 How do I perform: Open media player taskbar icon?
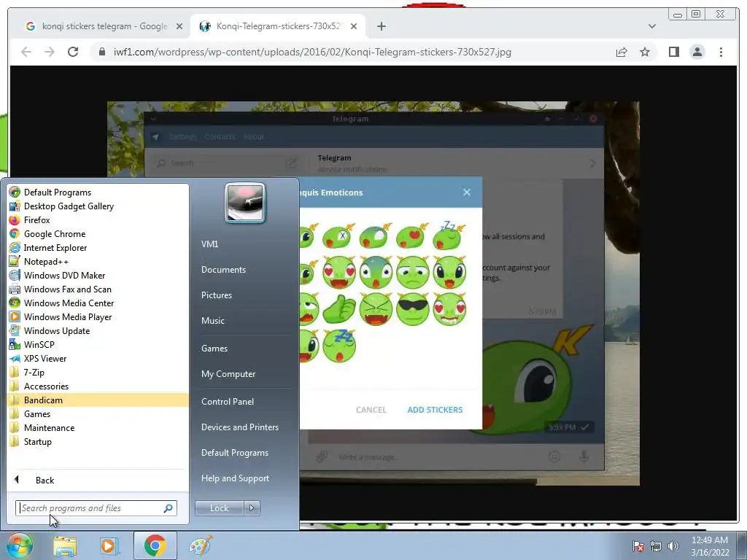point(109,546)
